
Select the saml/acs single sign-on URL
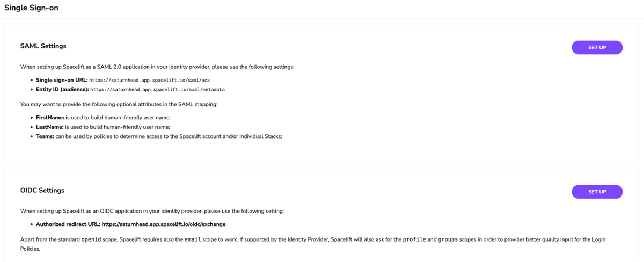click(x=149, y=80)
